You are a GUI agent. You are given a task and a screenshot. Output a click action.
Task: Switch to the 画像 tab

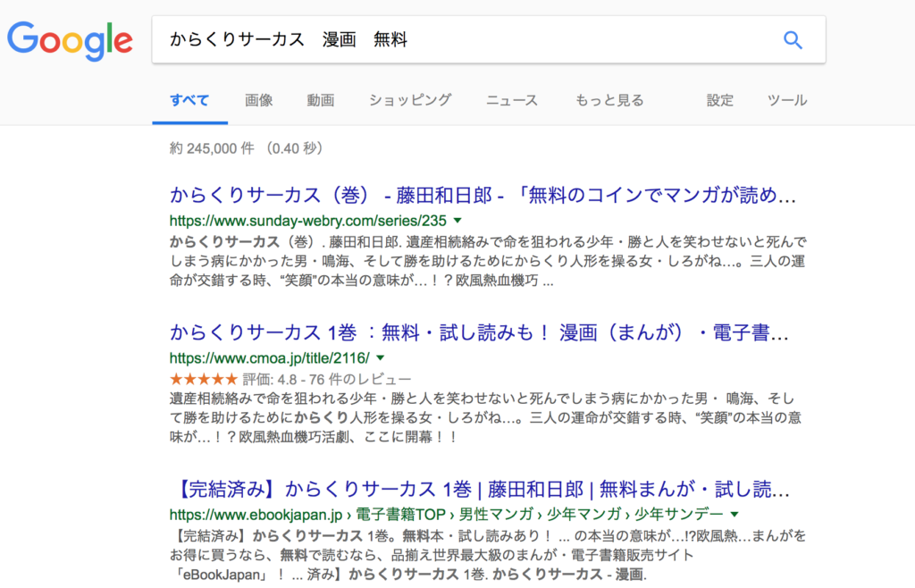[258, 100]
